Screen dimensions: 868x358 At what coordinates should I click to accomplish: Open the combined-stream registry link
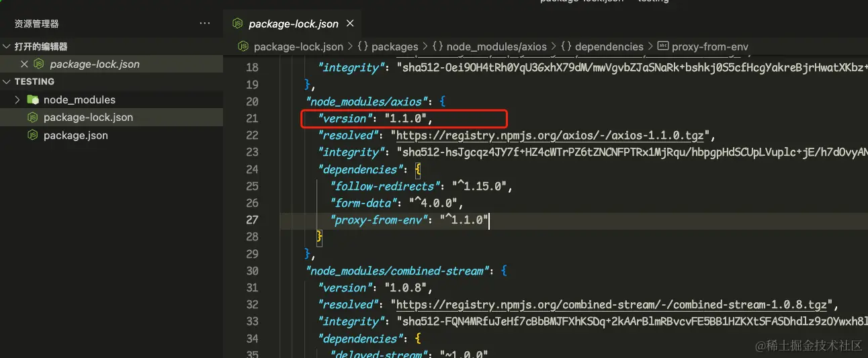pyautogui.click(x=611, y=304)
